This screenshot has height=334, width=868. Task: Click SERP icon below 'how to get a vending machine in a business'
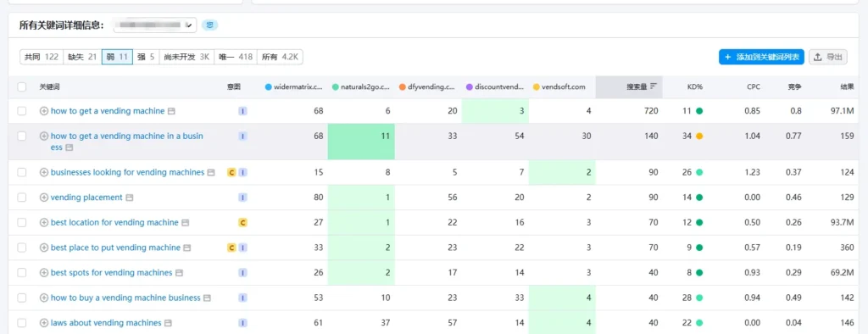(x=70, y=148)
